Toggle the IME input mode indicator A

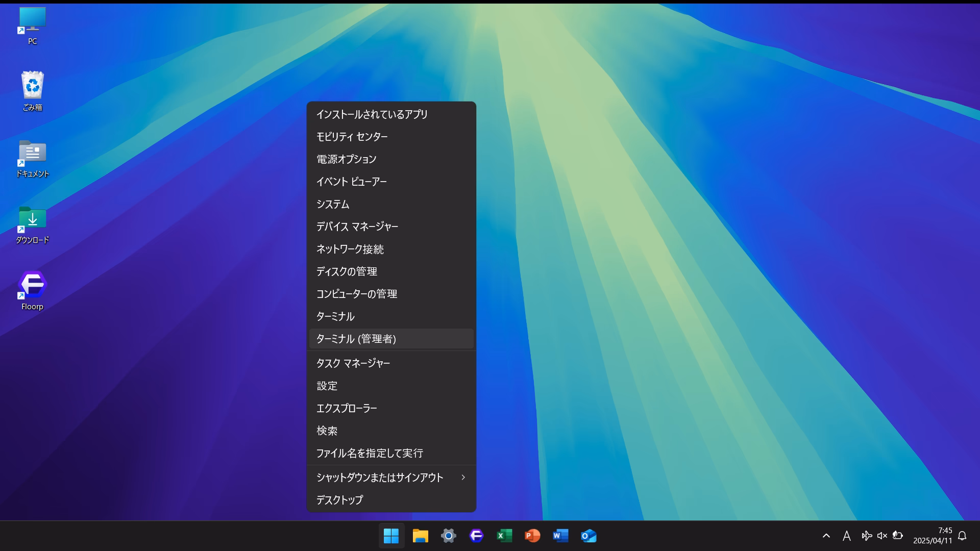click(846, 536)
